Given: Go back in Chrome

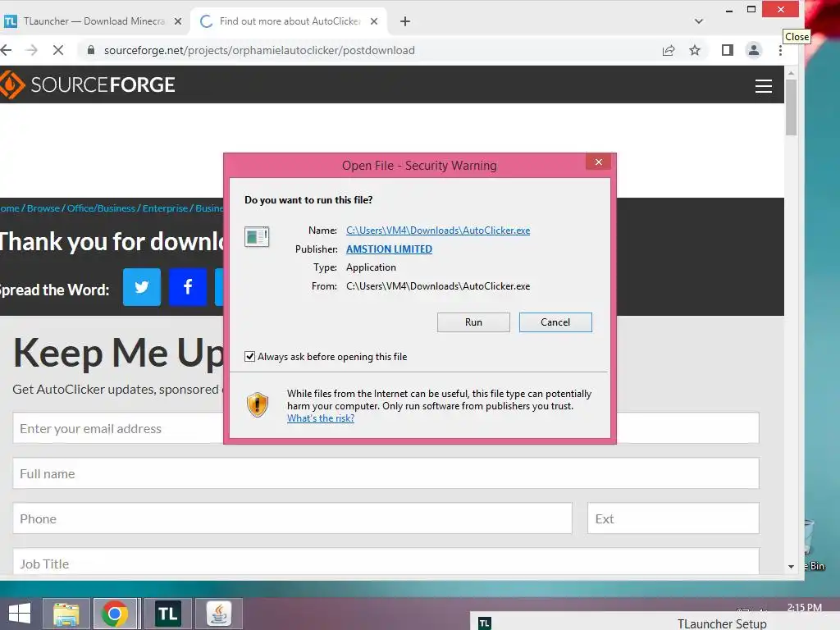Looking at the screenshot, I should click(7, 50).
